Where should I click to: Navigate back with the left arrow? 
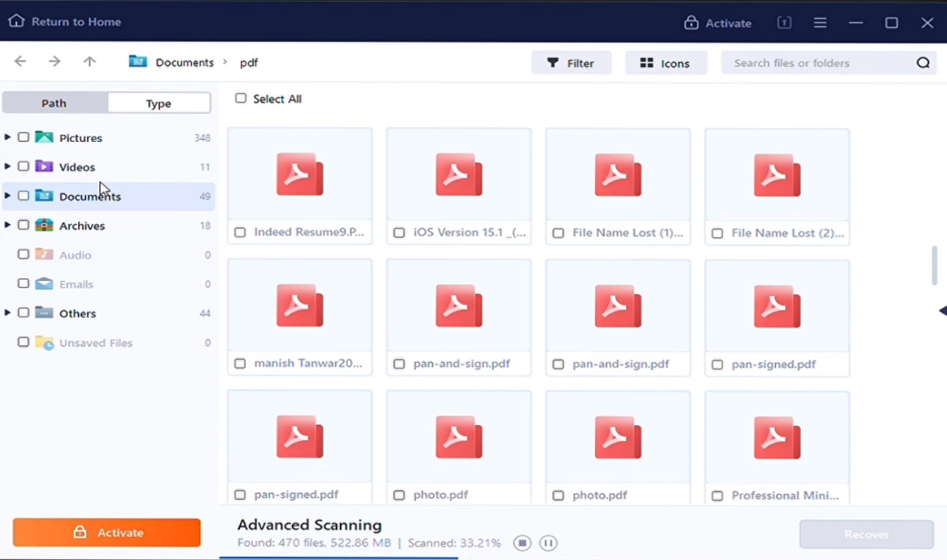tap(20, 61)
